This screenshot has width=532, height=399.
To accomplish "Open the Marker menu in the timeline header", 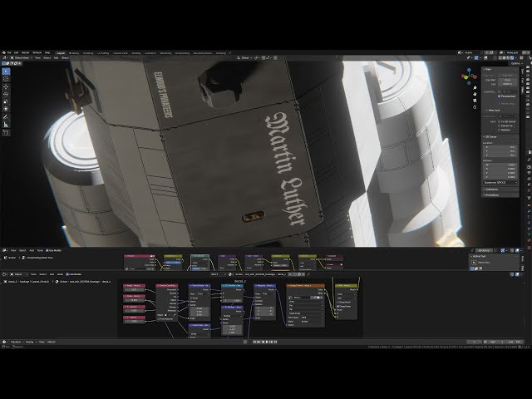I will [x=52, y=342].
